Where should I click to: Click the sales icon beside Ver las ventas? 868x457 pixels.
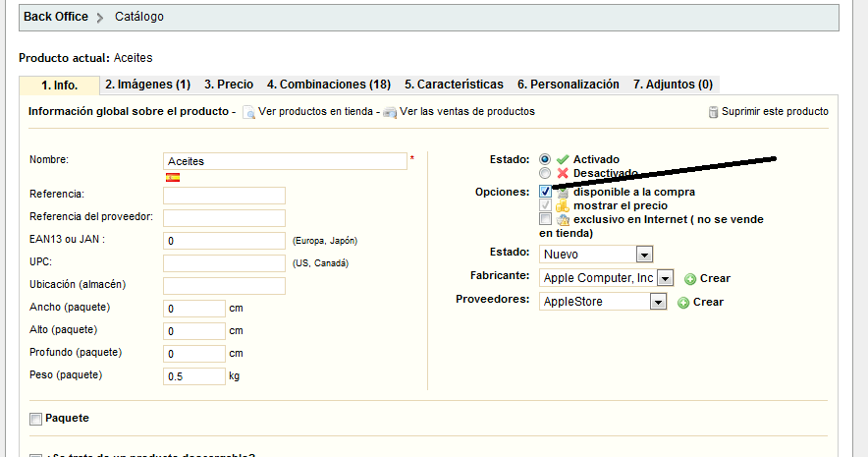(x=390, y=112)
